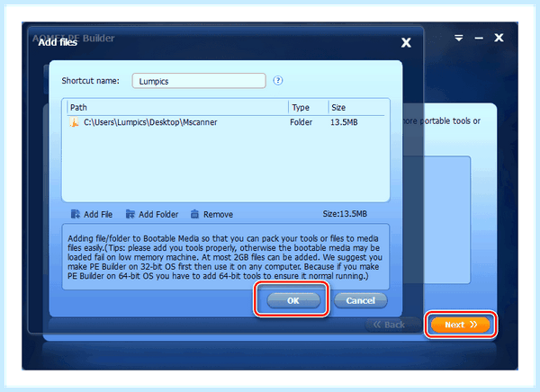Click the Folder type cell
The width and height of the screenshot is (540, 392).
301,122
